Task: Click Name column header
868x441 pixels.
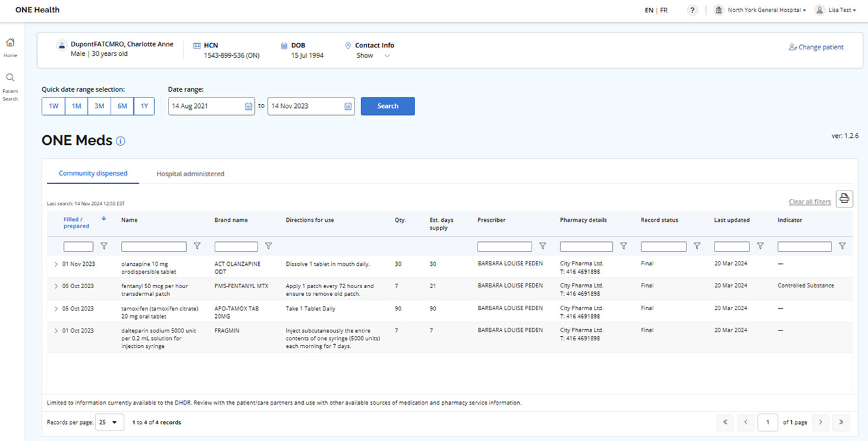Action: tap(129, 220)
